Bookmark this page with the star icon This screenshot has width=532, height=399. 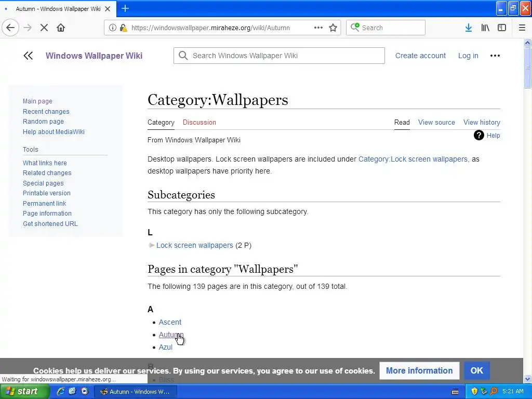point(333,28)
